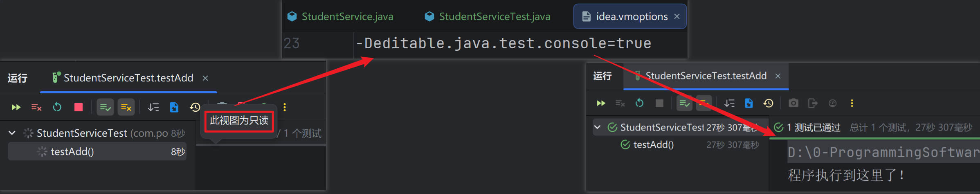Click the camera icon in passed-test toolbar

793,104
